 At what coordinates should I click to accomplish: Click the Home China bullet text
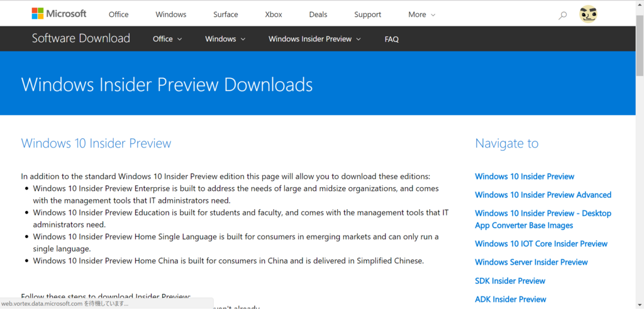(228, 261)
